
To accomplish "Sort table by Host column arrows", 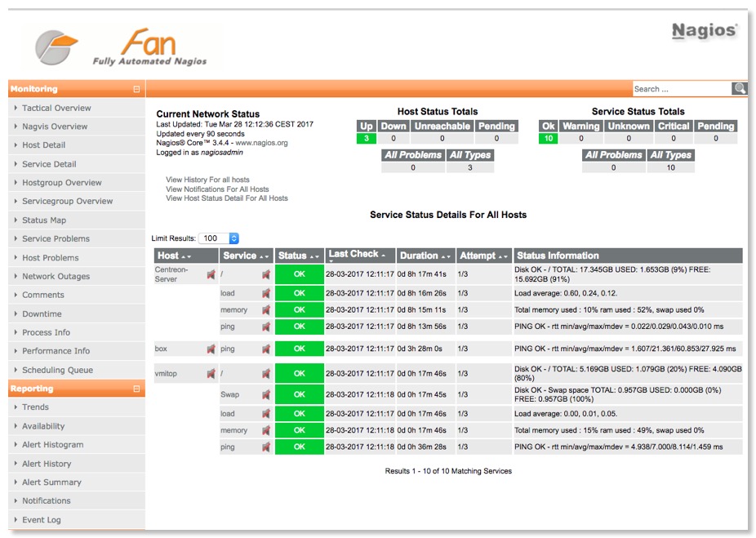I will coord(187,256).
